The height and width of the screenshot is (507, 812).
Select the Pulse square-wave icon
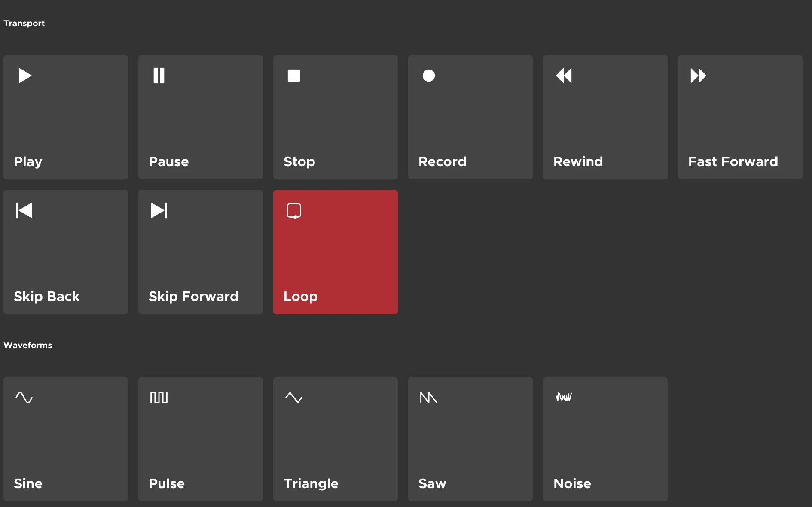[159, 398]
